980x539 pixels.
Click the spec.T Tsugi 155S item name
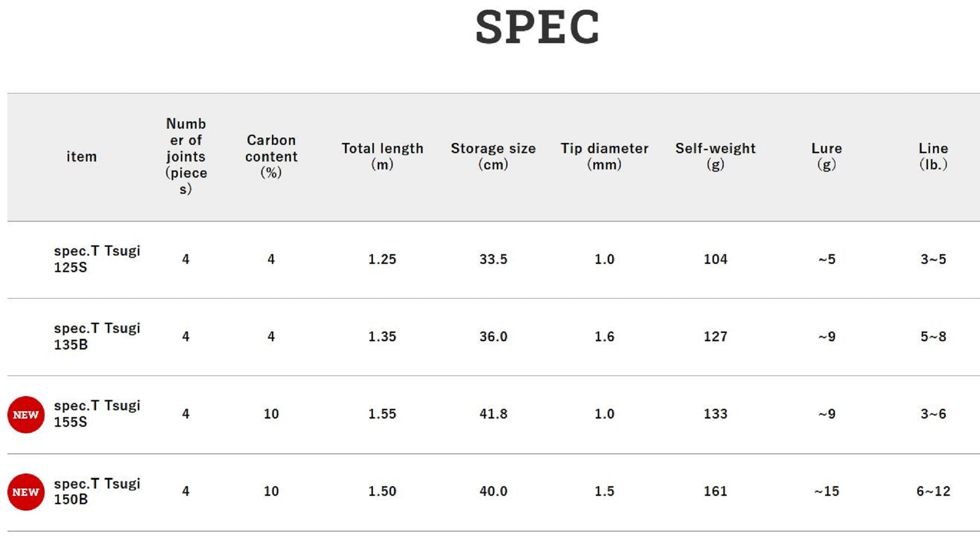(97, 414)
